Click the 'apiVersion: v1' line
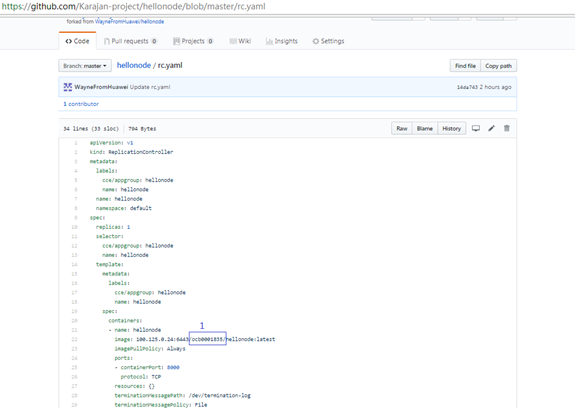Screen dimensions: 575x416 [x=111, y=143]
